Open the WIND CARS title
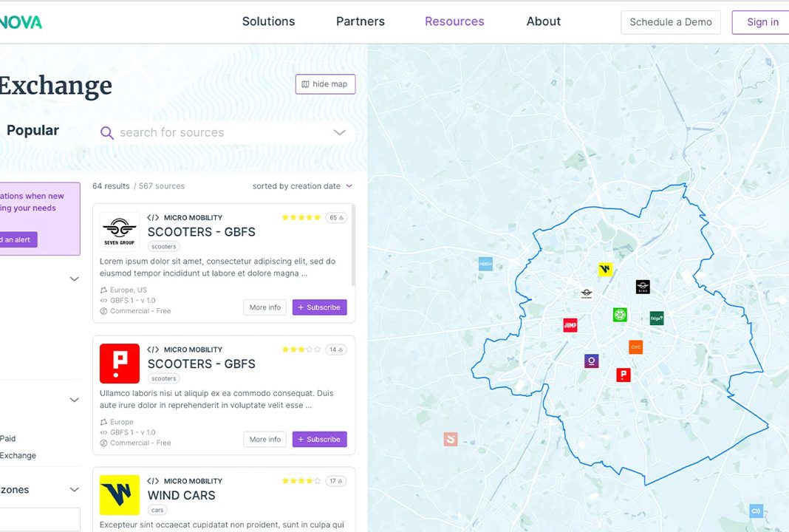The image size is (789, 532). (x=181, y=495)
